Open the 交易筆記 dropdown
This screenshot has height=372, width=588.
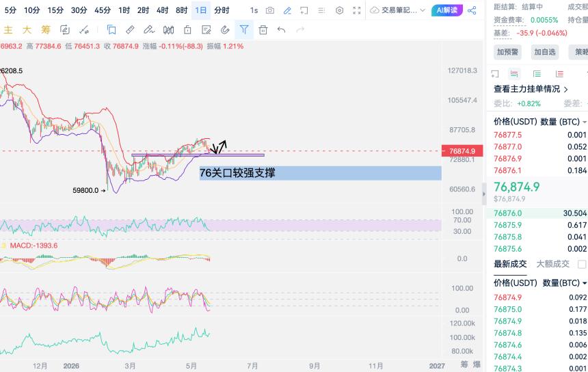pos(397,10)
